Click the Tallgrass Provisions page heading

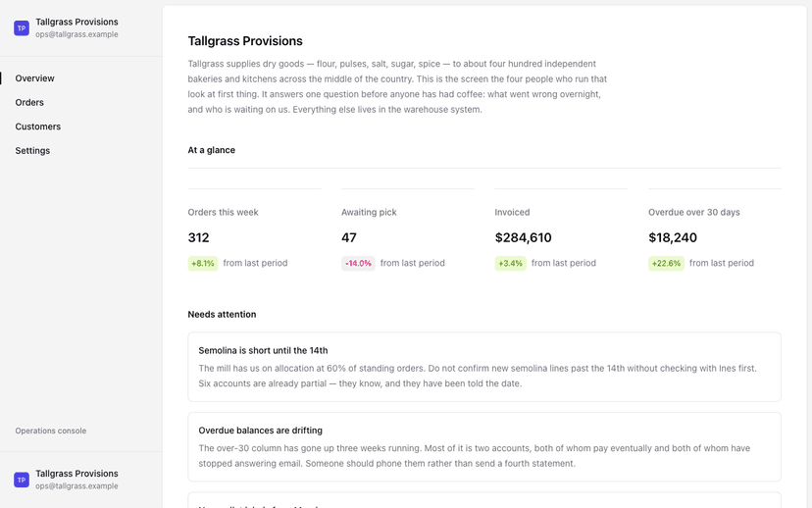245,41
